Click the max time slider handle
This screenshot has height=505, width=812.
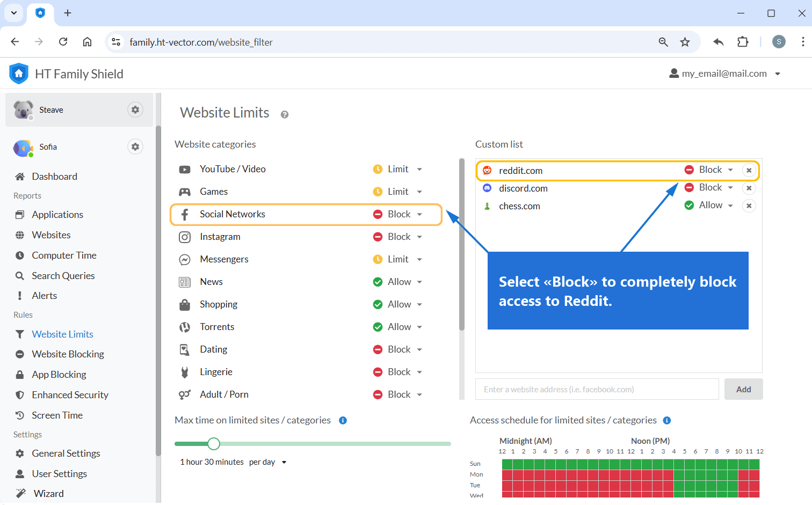pyautogui.click(x=214, y=444)
